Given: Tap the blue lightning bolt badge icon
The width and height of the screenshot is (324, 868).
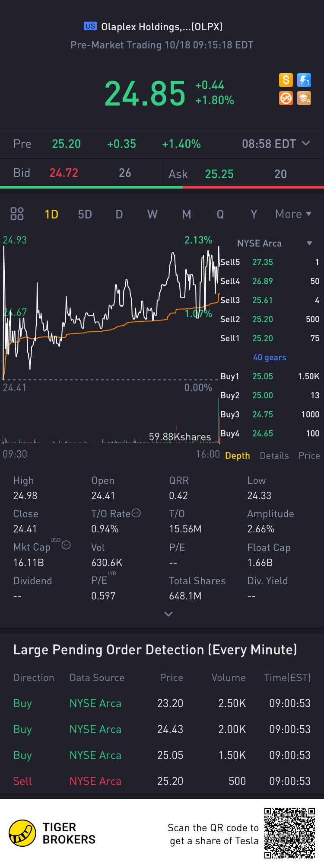Looking at the screenshot, I should point(304,80).
